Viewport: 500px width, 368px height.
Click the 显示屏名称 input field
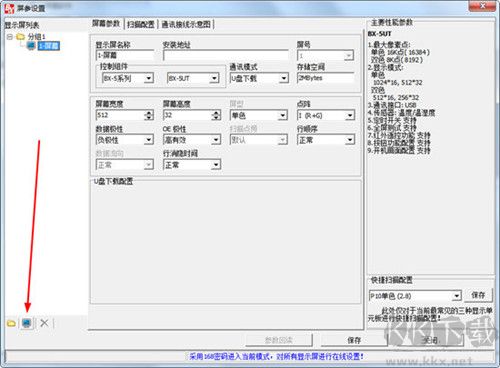125,55
